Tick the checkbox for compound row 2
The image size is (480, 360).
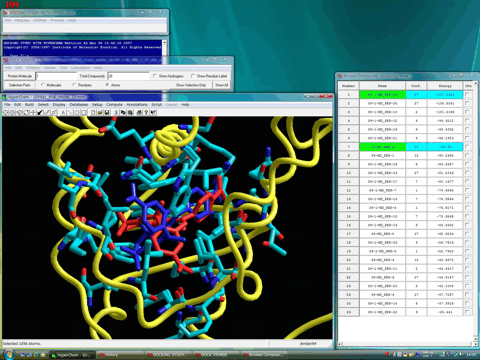(x=467, y=103)
